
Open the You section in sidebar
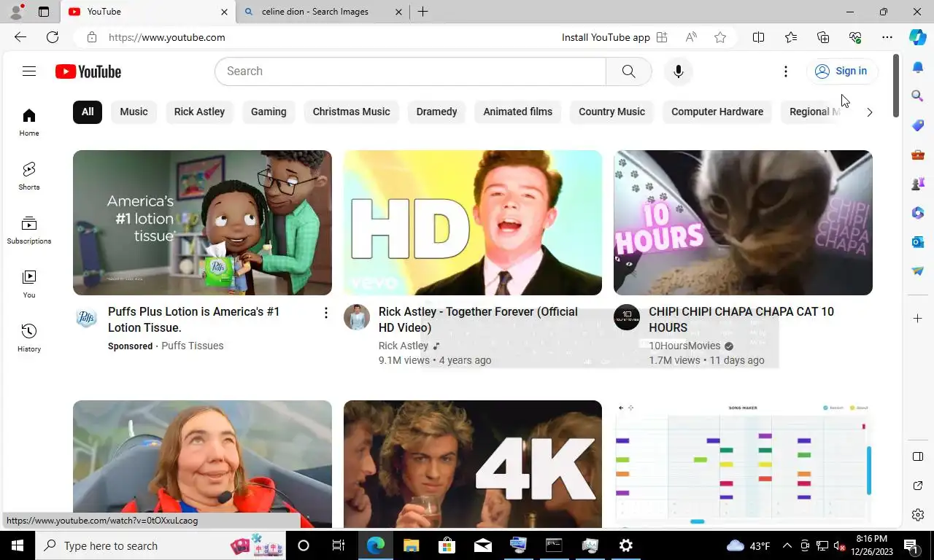pos(29,284)
